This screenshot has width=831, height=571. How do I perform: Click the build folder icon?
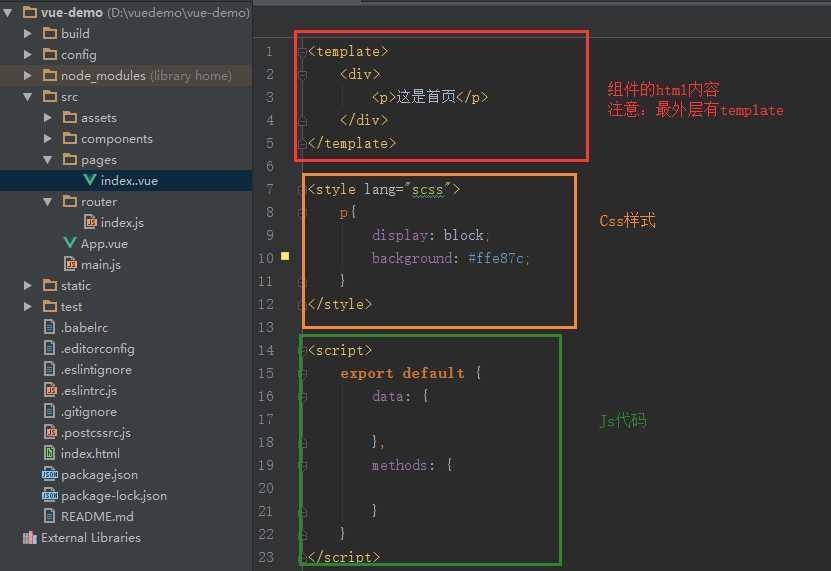point(50,33)
